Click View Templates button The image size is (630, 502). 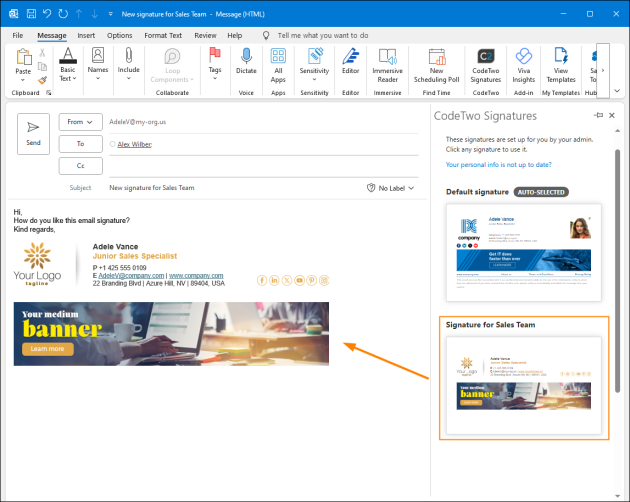tap(561, 66)
